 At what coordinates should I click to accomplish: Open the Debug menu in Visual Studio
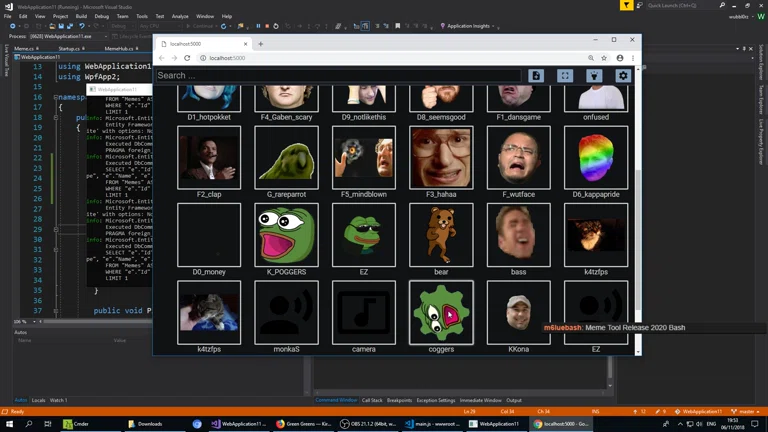(x=102, y=16)
